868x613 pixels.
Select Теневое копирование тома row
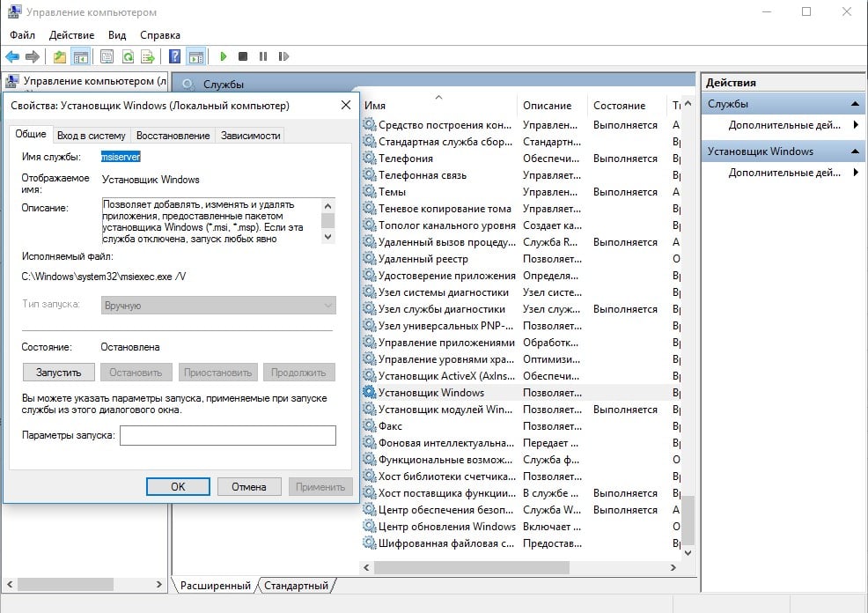click(521, 209)
